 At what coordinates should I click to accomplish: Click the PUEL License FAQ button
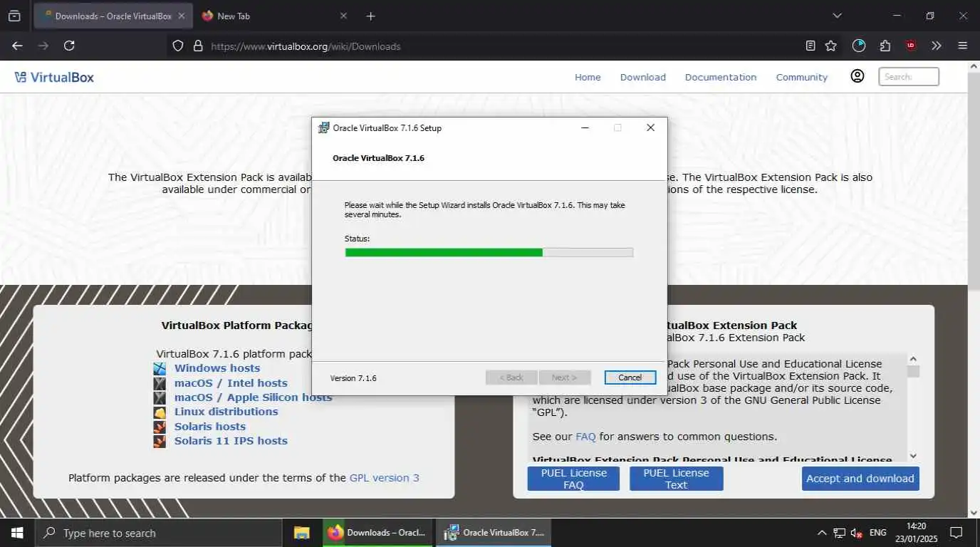click(573, 479)
